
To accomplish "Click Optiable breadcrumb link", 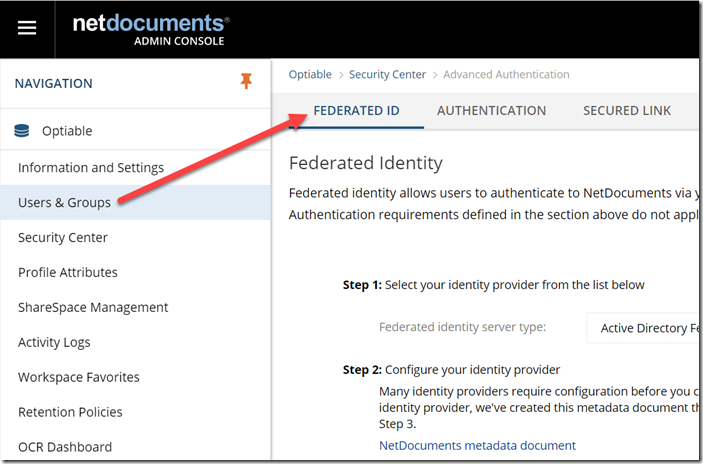I will (310, 74).
